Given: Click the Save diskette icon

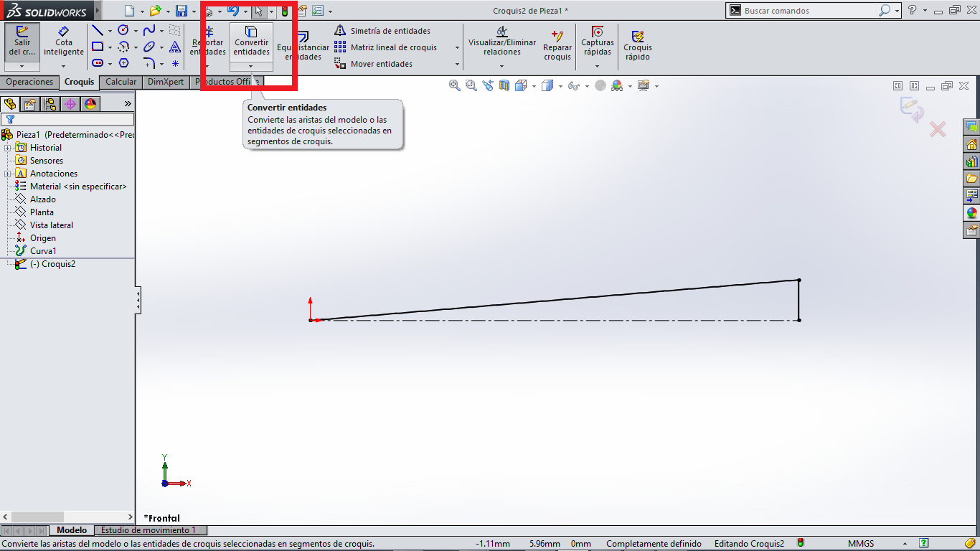Looking at the screenshot, I should click(181, 11).
